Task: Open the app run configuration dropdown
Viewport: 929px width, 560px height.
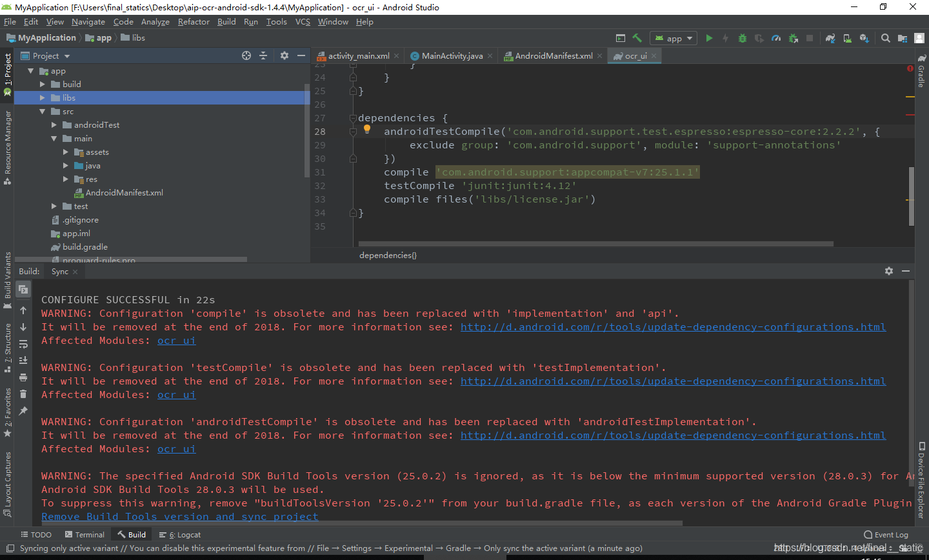Action: point(674,38)
